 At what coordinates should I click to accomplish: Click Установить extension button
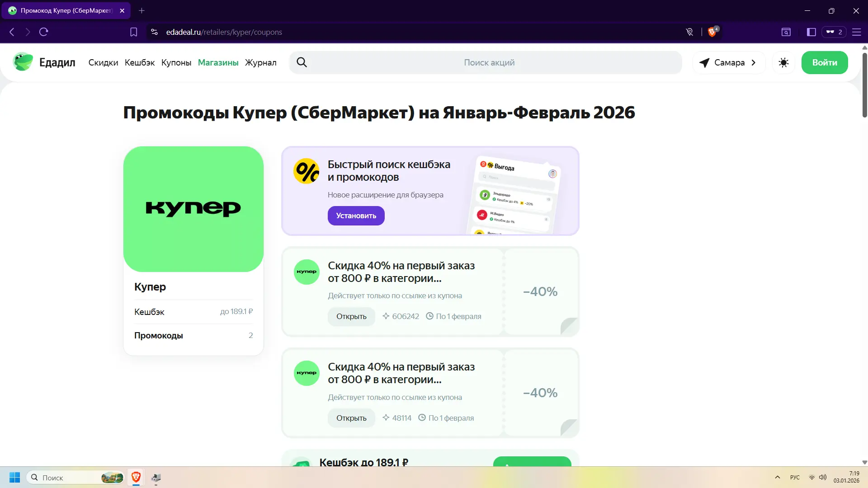pos(356,216)
